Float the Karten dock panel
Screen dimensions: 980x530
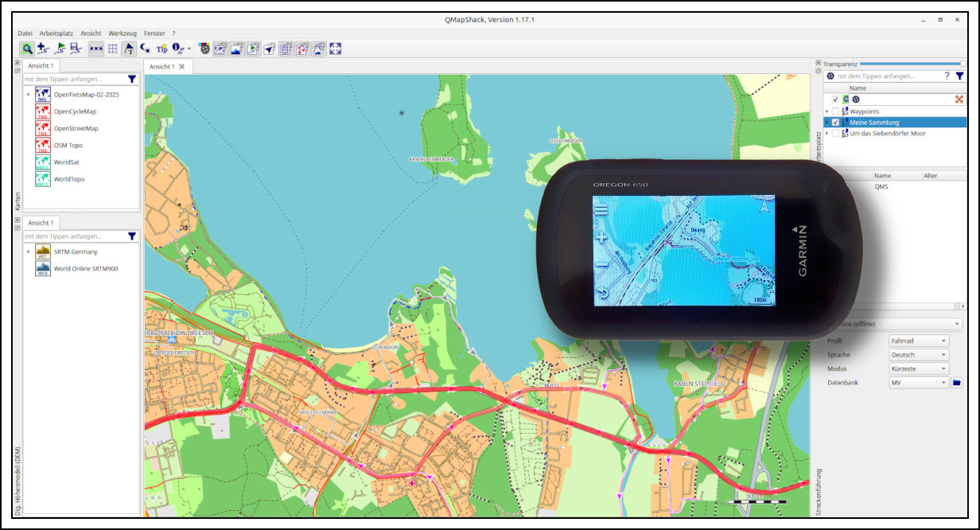[17, 71]
